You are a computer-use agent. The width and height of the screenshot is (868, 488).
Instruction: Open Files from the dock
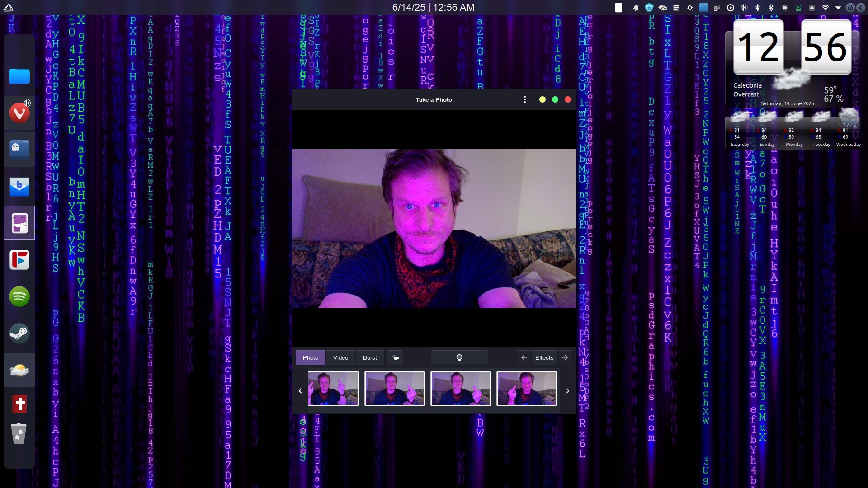click(19, 76)
